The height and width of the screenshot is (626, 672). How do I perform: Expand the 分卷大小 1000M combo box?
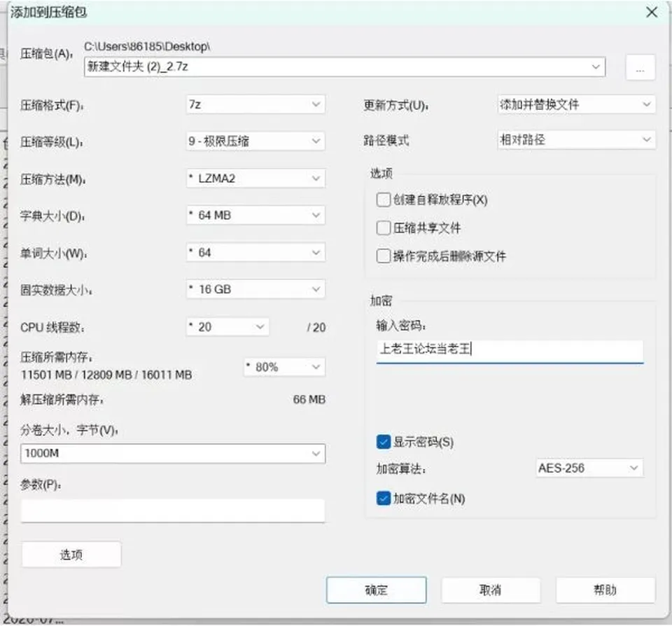tap(173, 454)
